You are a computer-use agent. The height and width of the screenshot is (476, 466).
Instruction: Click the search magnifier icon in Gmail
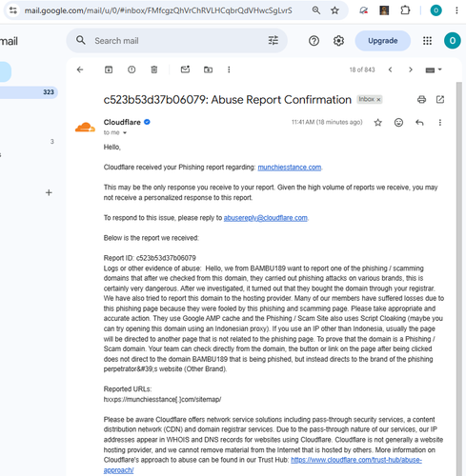tap(81, 40)
